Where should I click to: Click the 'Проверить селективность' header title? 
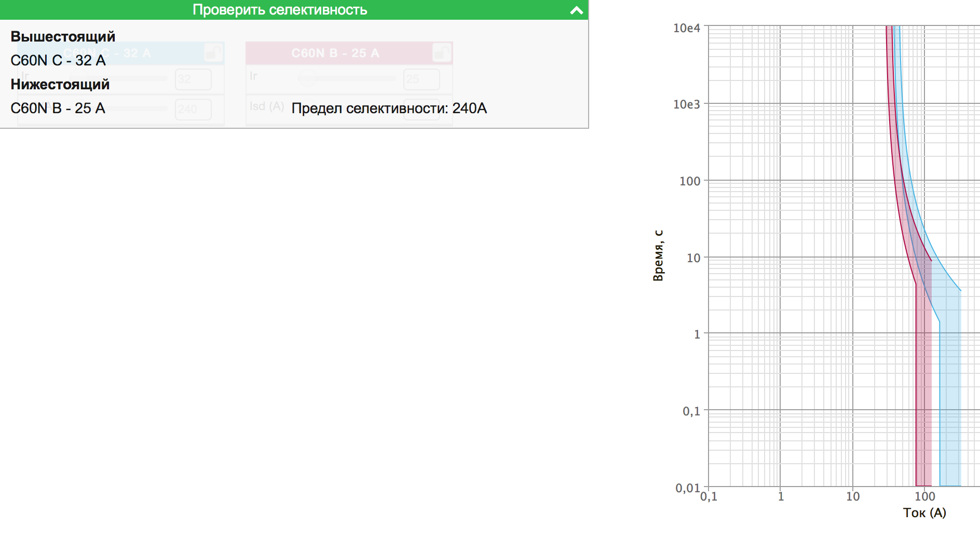pyautogui.click(x=280, y=10)
